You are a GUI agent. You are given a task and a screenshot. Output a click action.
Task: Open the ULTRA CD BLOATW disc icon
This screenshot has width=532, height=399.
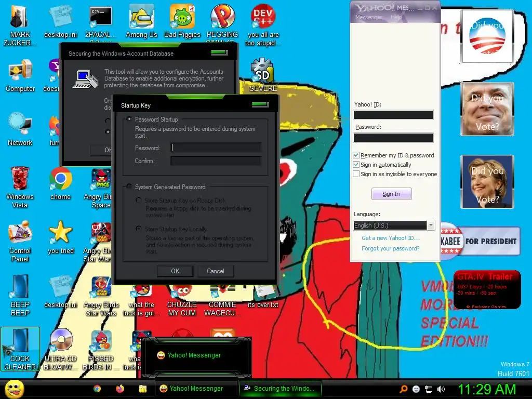60,350
